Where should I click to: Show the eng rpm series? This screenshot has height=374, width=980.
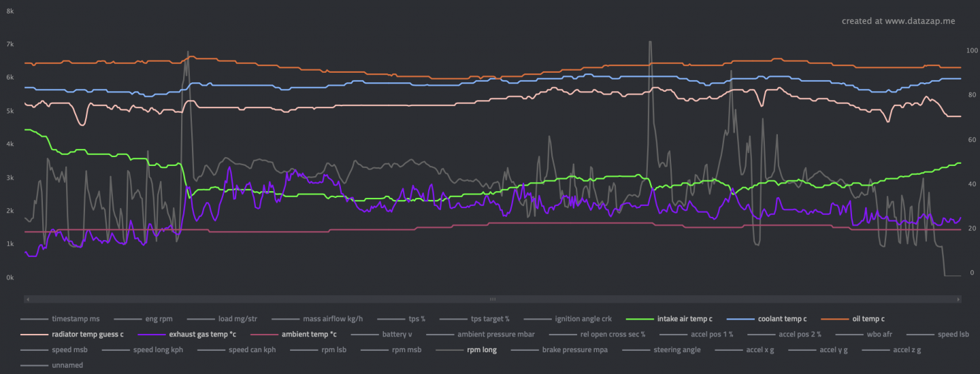point(143,318)
